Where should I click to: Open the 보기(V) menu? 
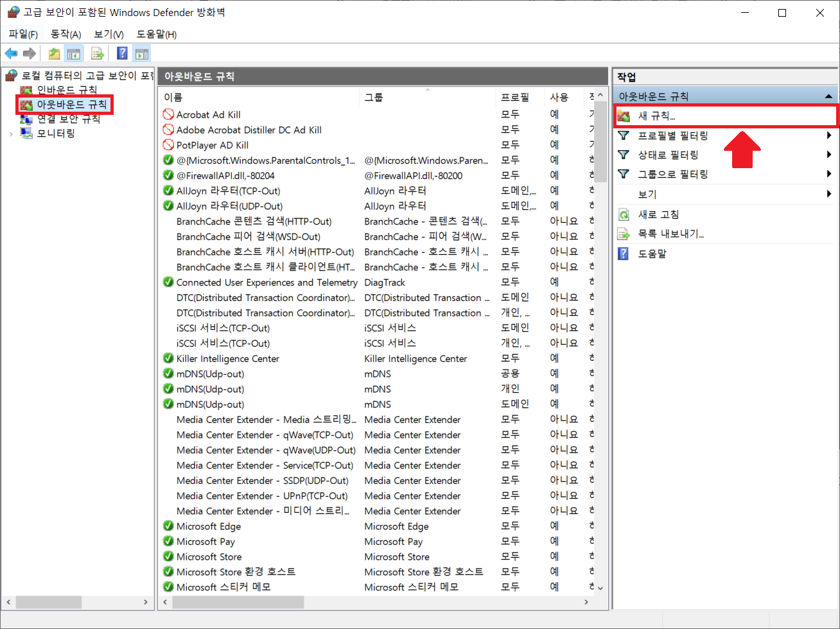pyautogui.click(x=109, y=34)
